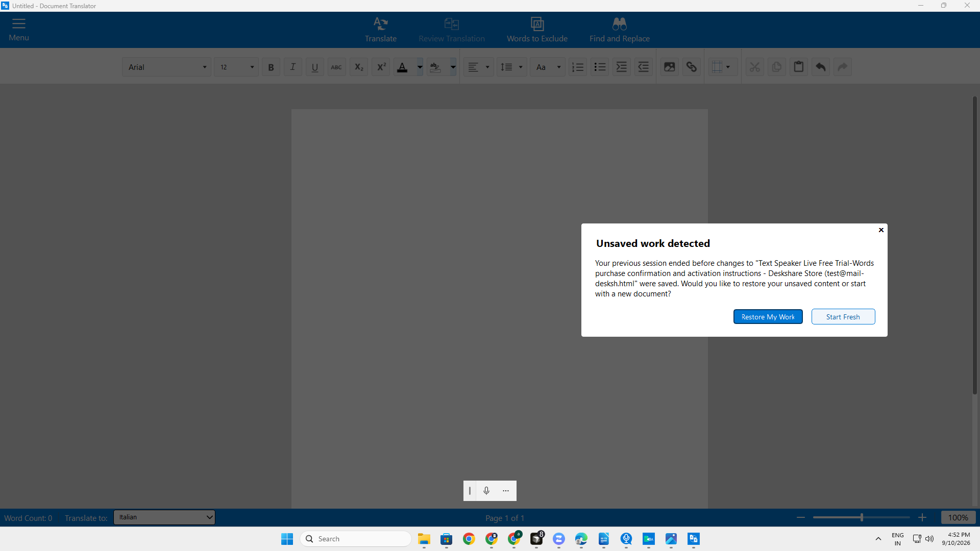Image resolution: width=980 pixels, height=551 pixels.
Task: Click Start Fresh button
Action: pyautogui.click(x=843, y=317)
